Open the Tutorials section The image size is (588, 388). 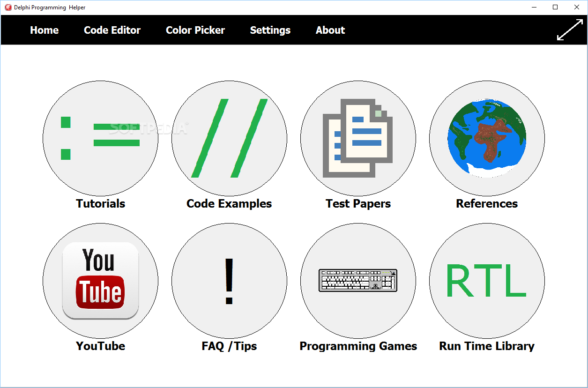click(x=100, y=138)
